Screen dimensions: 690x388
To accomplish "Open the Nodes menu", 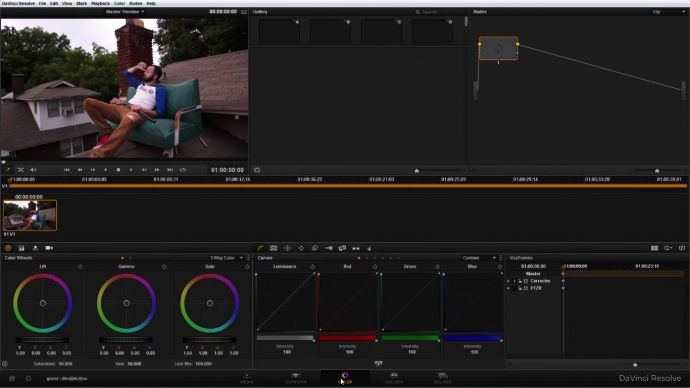I will tap(136, 3).
